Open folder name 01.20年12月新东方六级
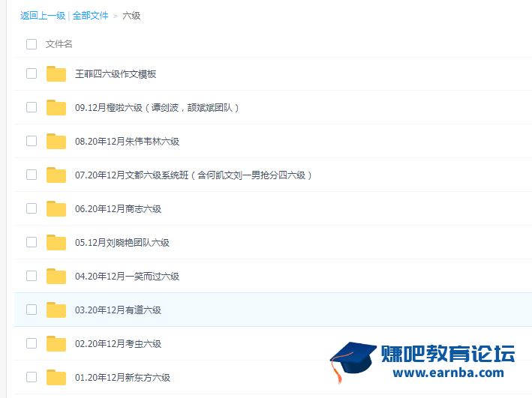The image size is (532, 398). pyautogui.click(x=122, y=378)
